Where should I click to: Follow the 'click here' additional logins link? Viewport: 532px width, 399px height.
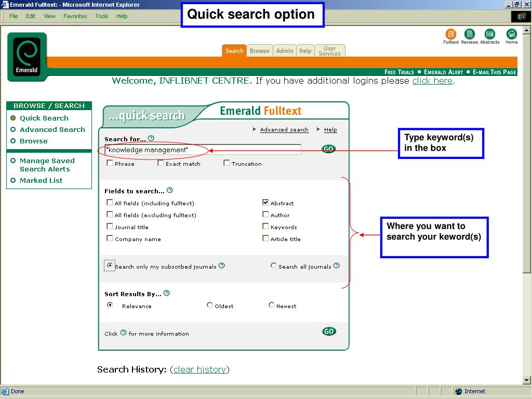coord(432,81)
